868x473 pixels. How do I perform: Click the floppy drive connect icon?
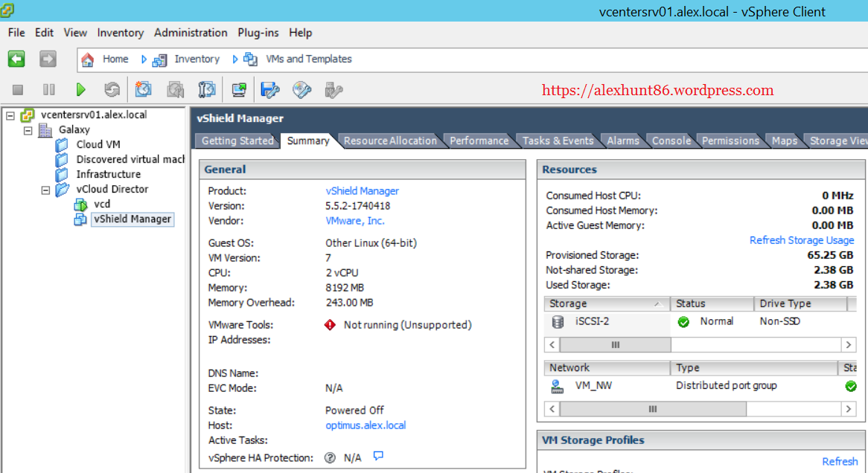(x=269, y=90)
